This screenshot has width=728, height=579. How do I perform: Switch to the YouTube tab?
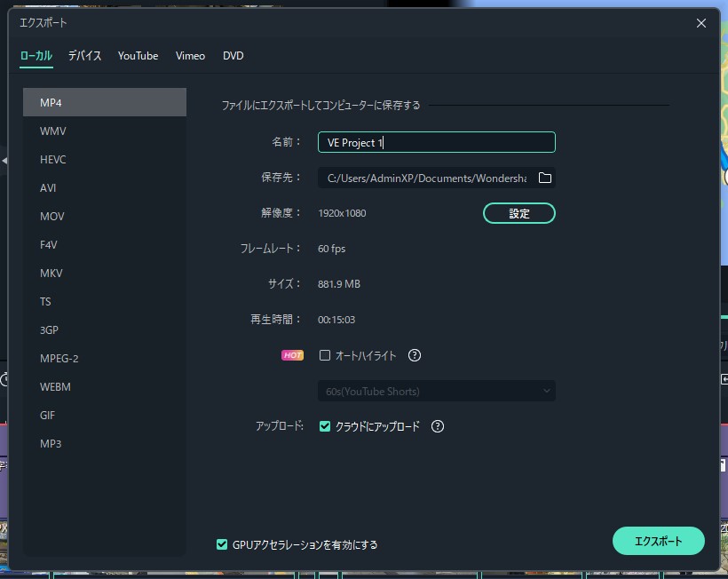tap(138, 56)
